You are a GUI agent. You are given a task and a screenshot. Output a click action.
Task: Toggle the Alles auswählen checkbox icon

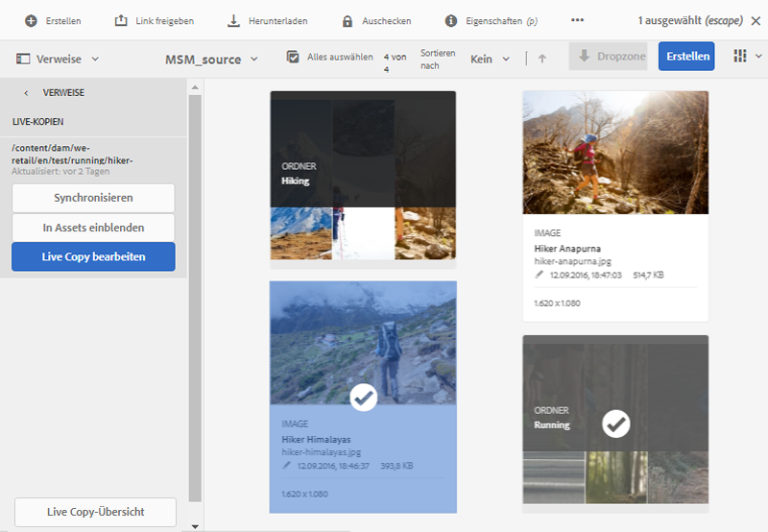coord(293,57)
